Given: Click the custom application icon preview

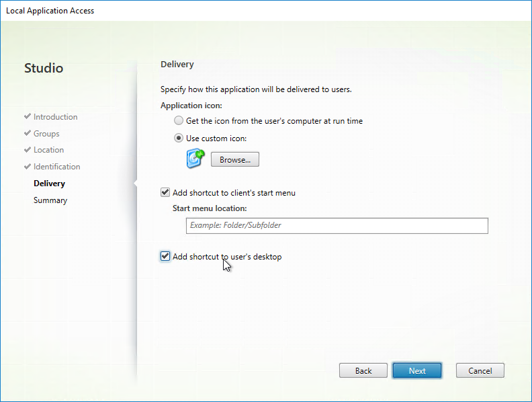Looking at the screenshot, I should point(195,159).
